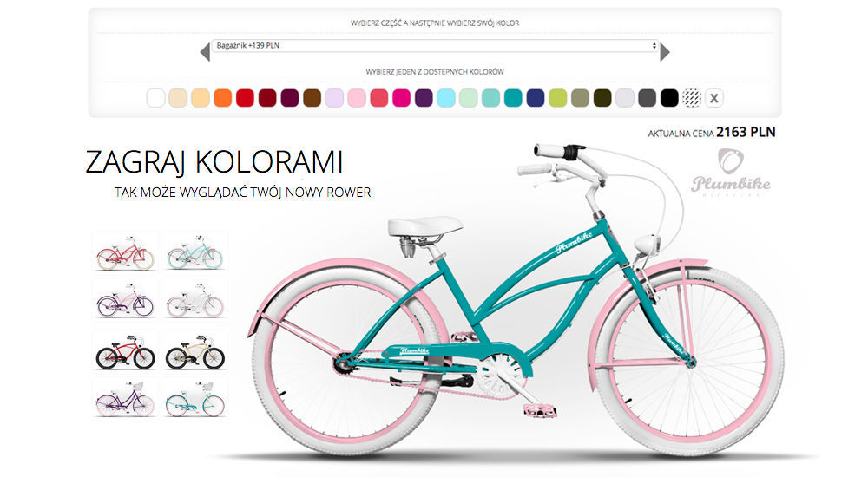This screenshot has width=868, height=477.
Task: Select the magenta color swatch
Action: [x=401, y=98]
